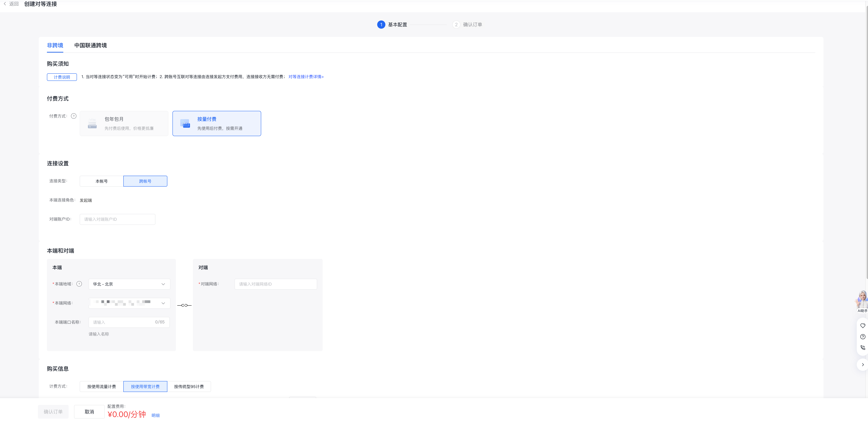Viewport: 868px width, 423px height.
Task: Click the ¥0.00/分钟 price text
Action: (127, 415)
